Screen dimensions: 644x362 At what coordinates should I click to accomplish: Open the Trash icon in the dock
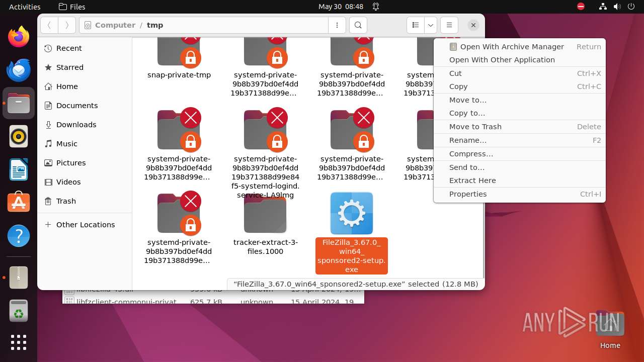(x=19, y=310)
